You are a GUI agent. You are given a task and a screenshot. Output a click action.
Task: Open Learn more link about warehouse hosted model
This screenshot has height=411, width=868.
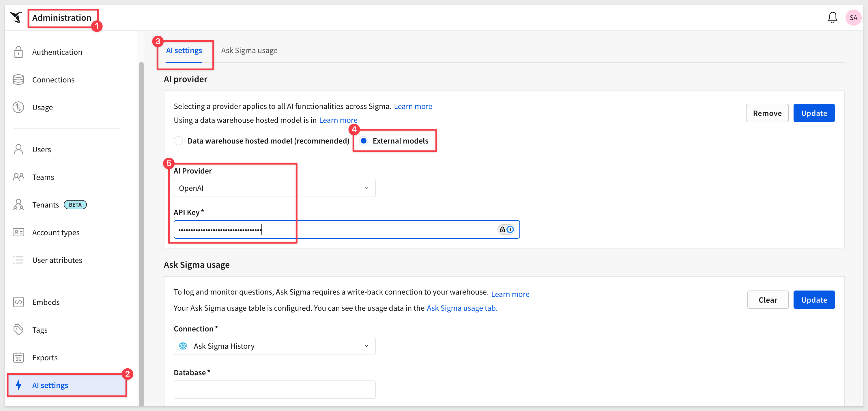click(x=338, y=120)
